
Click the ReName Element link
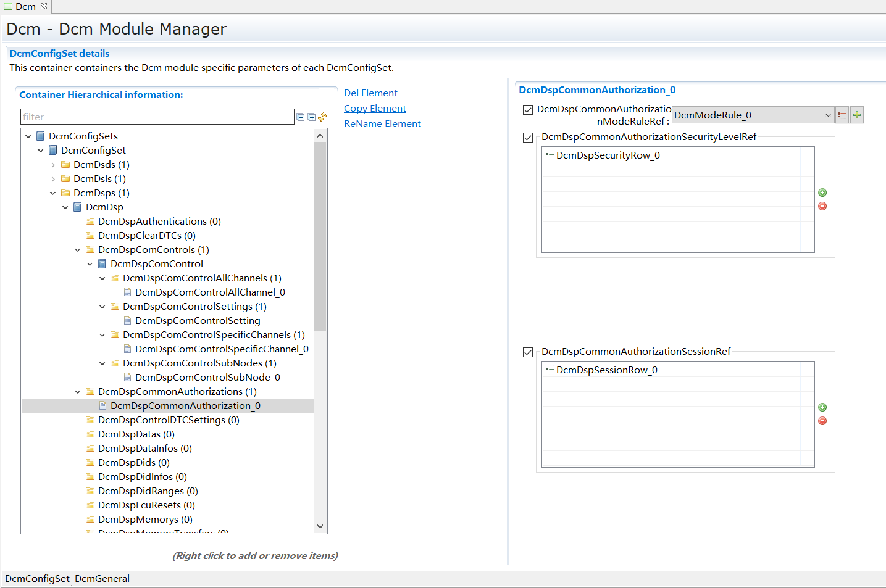tap(382, 123)
